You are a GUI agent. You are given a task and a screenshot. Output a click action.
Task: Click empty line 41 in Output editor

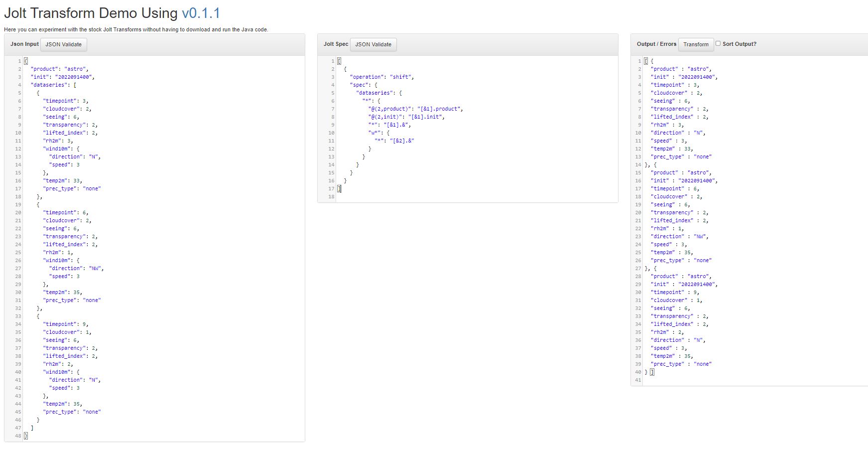coord(754,380)
